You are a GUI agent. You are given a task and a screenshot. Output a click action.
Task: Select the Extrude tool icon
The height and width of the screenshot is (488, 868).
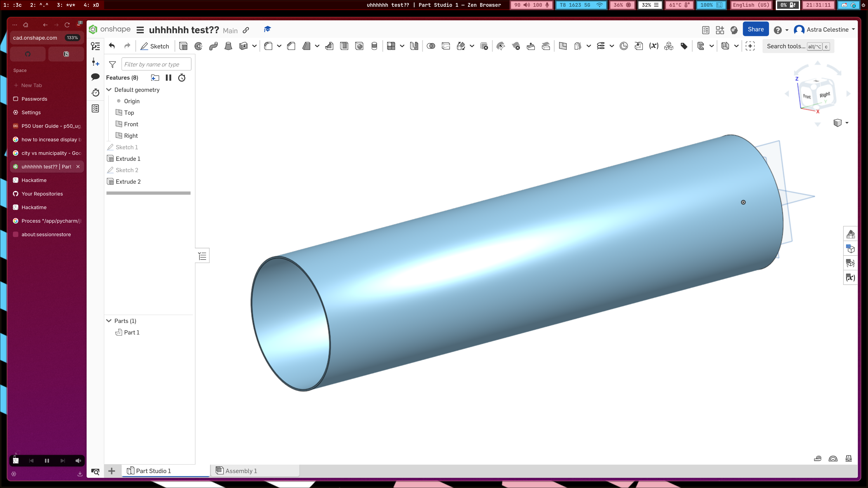click(x=183, y=46)
